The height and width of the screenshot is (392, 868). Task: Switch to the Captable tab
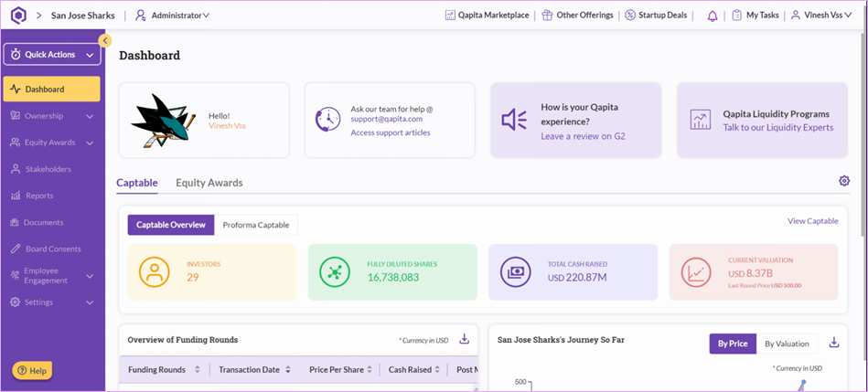[136, 183]
